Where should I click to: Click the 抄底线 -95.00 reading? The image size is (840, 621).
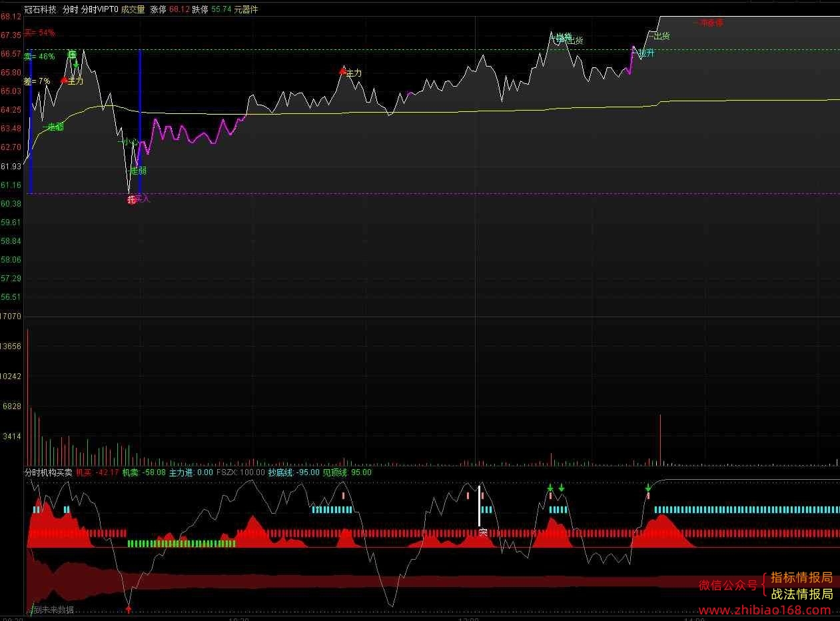click(294, 472)
